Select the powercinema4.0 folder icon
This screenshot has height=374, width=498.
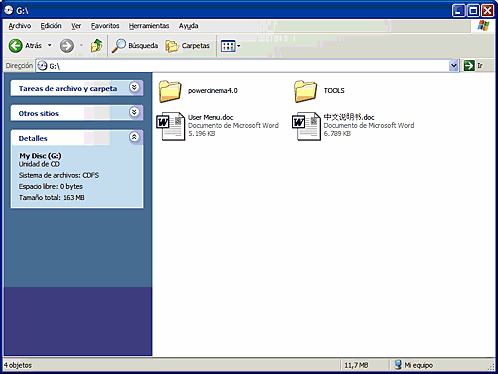tap(170, 91)
